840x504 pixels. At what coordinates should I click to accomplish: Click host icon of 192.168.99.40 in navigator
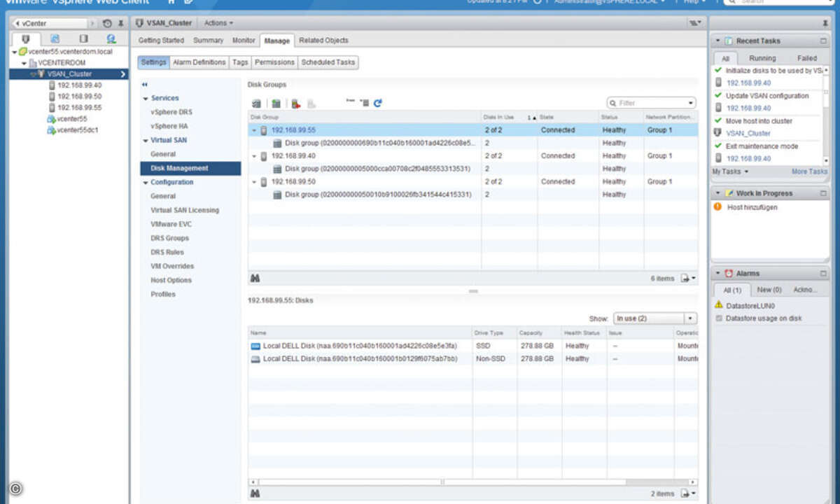coord(52,85)
